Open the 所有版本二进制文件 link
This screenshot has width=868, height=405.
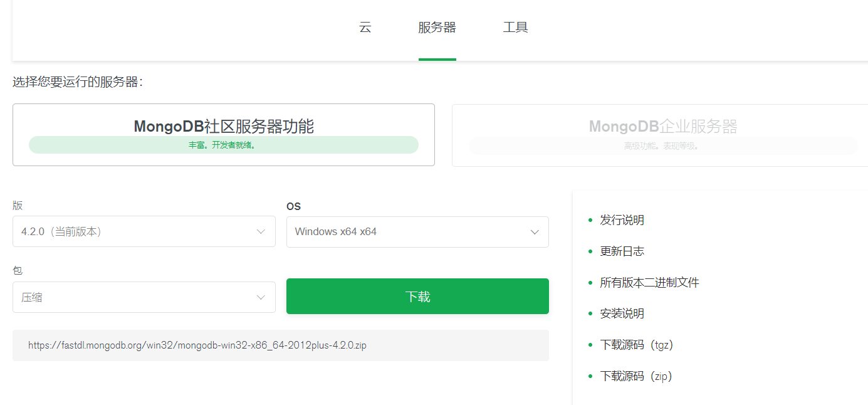[x=649, y=283]
